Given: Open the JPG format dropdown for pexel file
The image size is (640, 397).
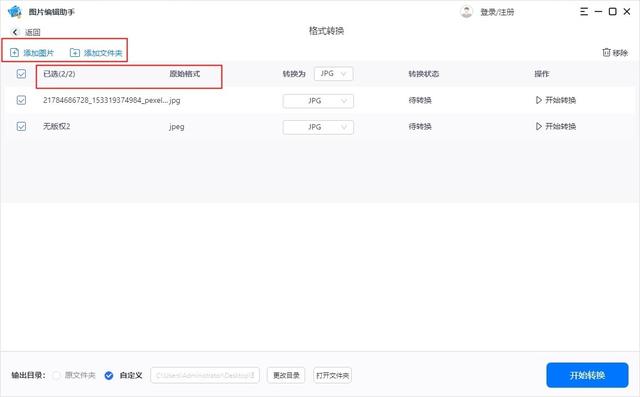Looking at the screenshot, I should pos(318,101).
